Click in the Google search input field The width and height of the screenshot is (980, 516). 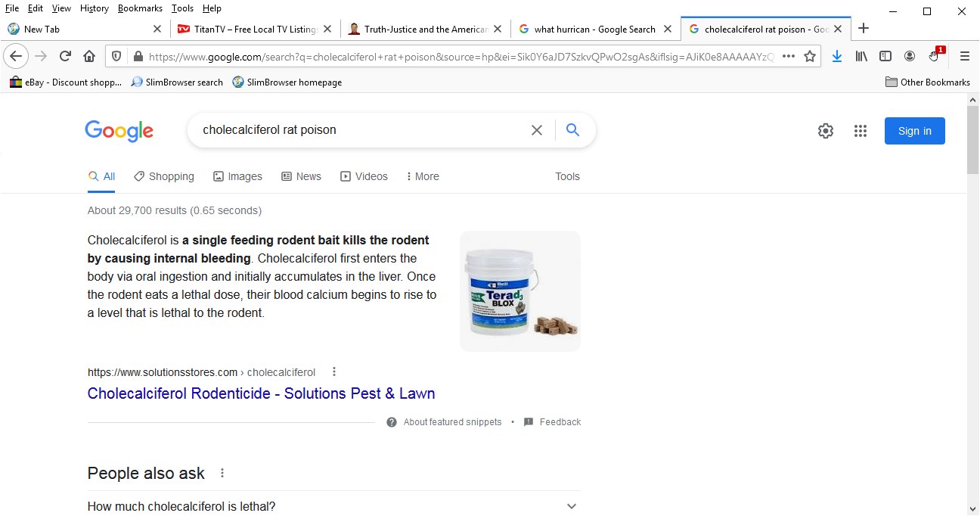(x=363, y=130)
